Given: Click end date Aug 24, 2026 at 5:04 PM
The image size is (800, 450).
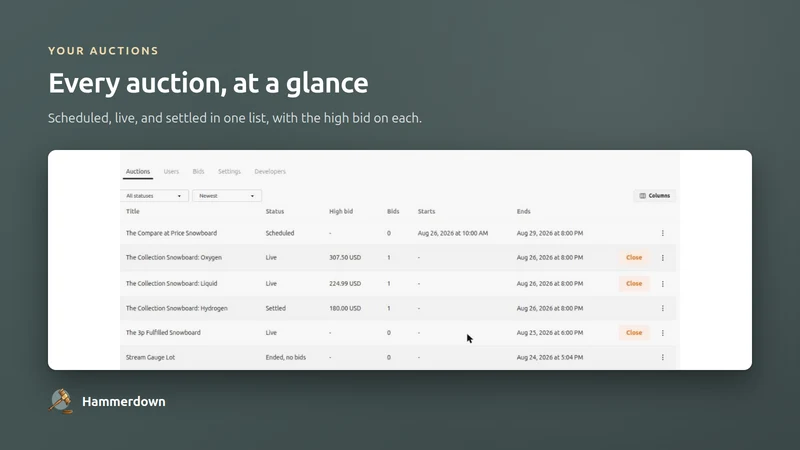Looking at the screenshot, I should click(x=549, y=358).
